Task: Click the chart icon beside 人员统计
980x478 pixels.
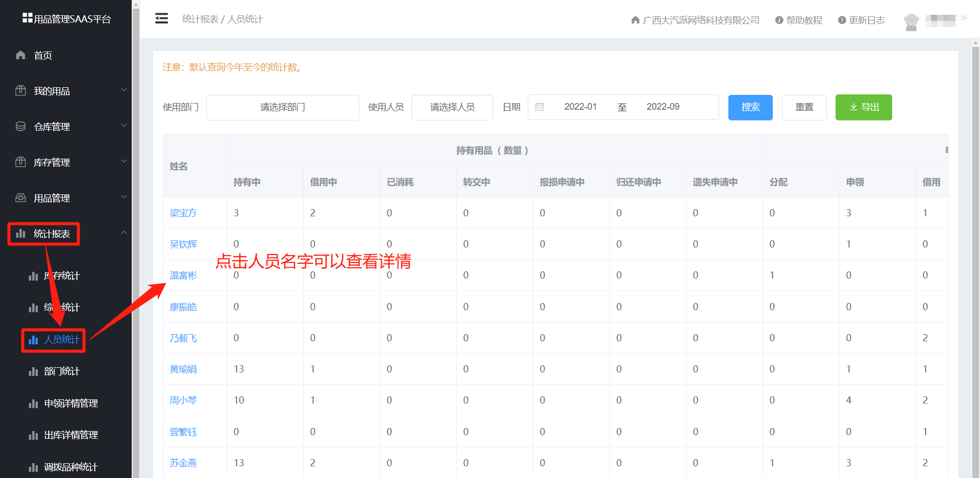Action: click(x=33, y=340)
